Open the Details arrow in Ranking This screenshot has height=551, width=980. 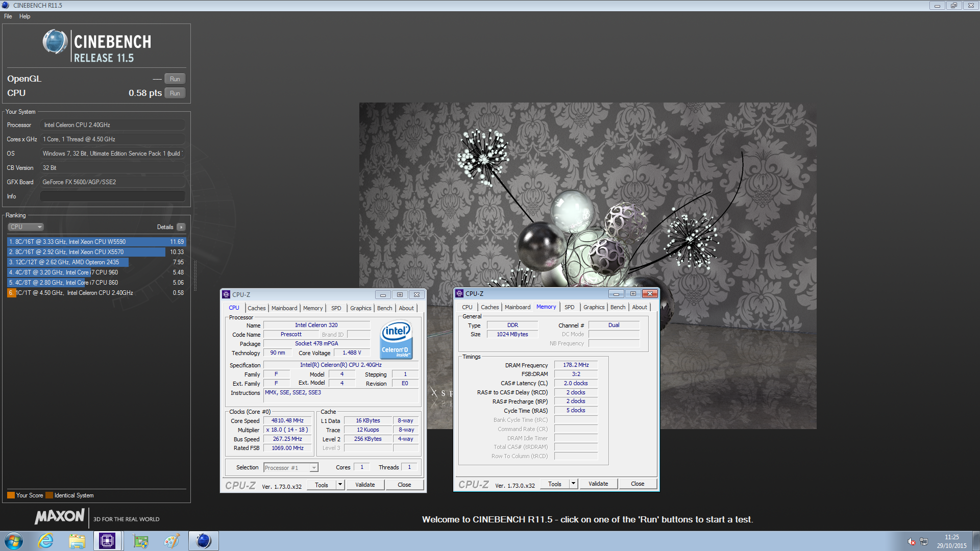pyautogui.click(x=181, y=227)
